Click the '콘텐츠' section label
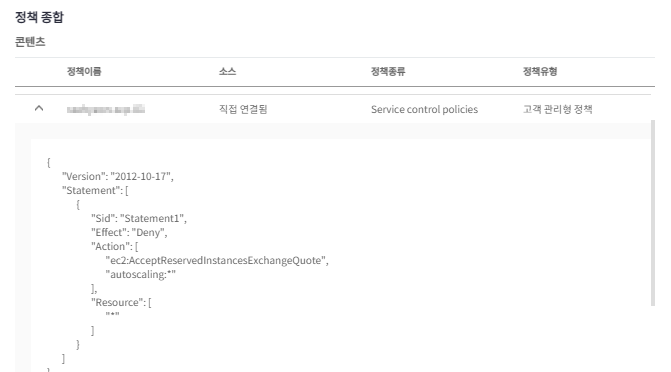The width and height of the screenshot is (671, 372). tap(30, 42)
